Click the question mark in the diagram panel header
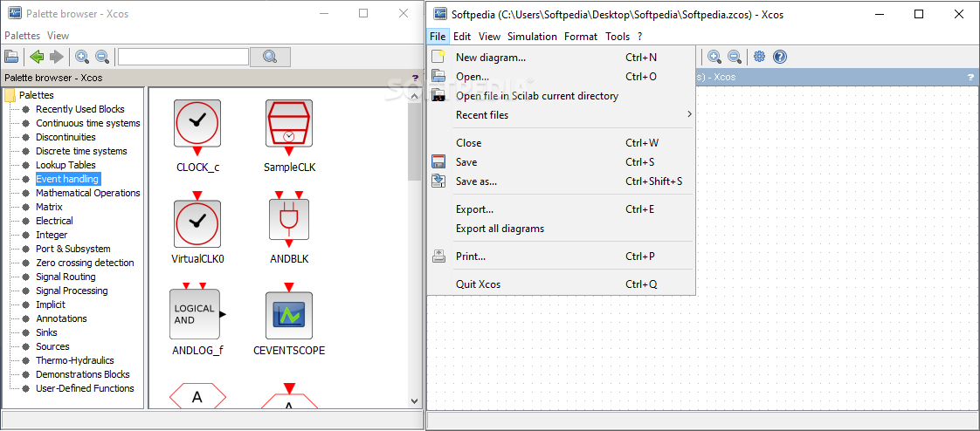The height and width of the screenshot is (431, 980). (970, 78)
